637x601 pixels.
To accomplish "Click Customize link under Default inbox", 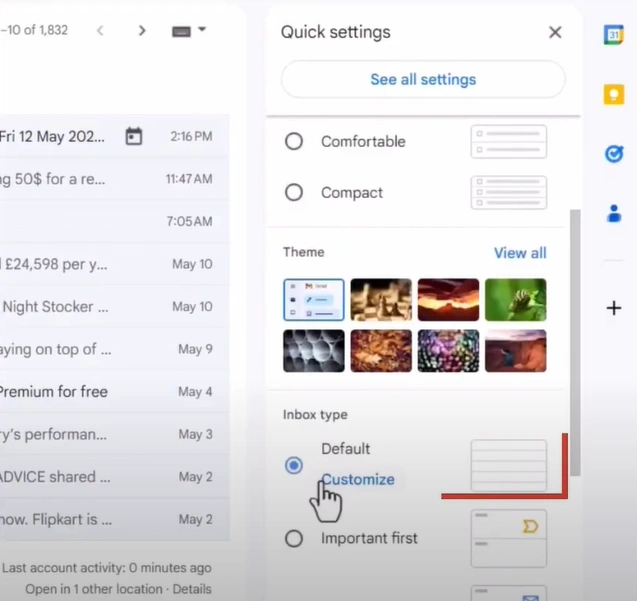I will [x=358, y=479].
